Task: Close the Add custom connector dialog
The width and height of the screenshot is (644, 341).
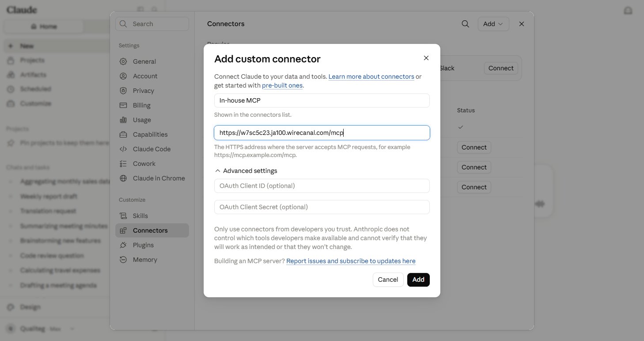Action: 426,58
